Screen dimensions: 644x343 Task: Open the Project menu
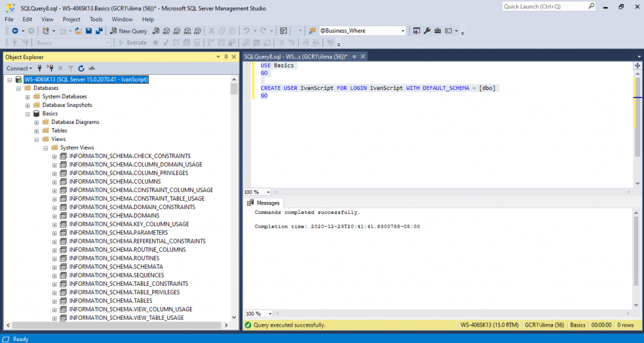(72, 20)
